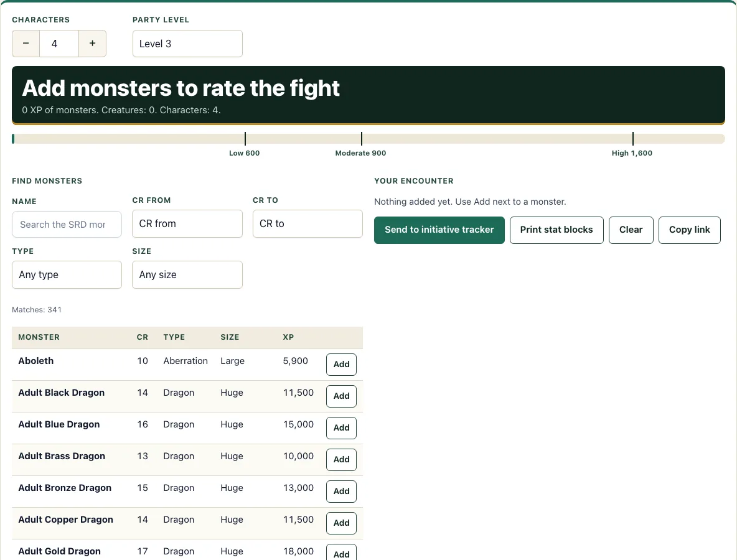Select the Adult Brass Dragon name
The width and height of the screenshot is (737, 560).
tap(62, 456)
